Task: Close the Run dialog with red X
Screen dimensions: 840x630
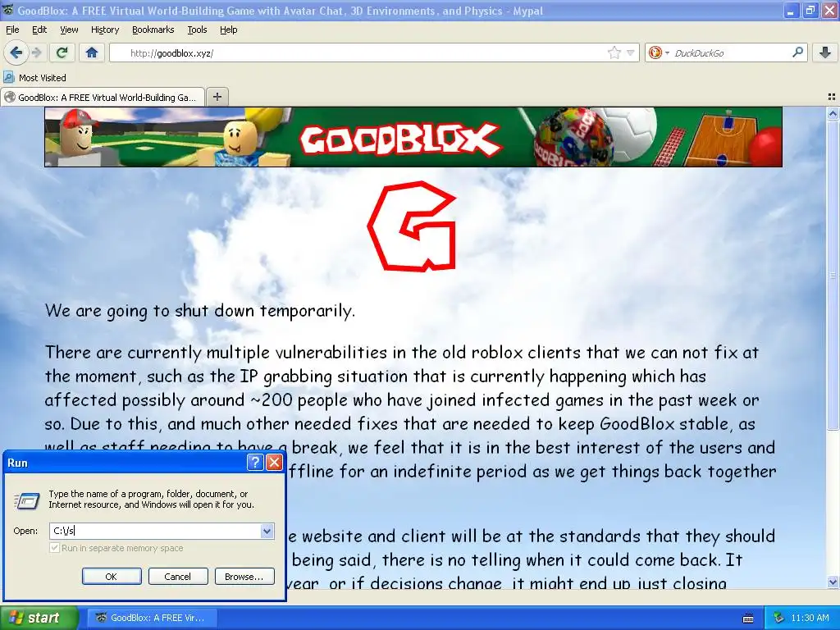Action: 274,463
